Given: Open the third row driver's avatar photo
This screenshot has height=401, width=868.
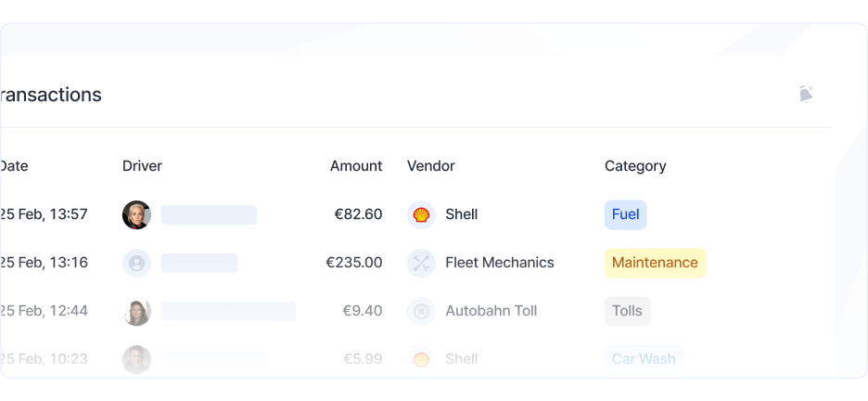Looking at the screenshot, I should pyautogui.click(x=136, y=311).
